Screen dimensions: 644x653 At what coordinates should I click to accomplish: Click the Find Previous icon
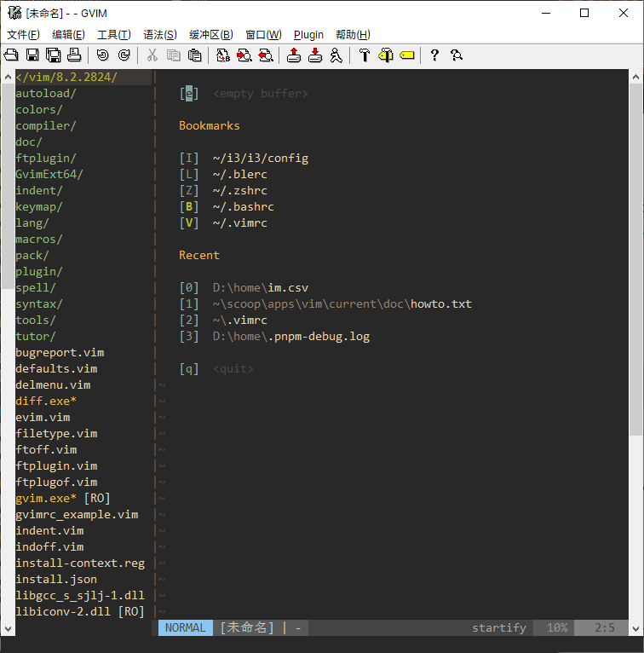(x=266, y=55)
